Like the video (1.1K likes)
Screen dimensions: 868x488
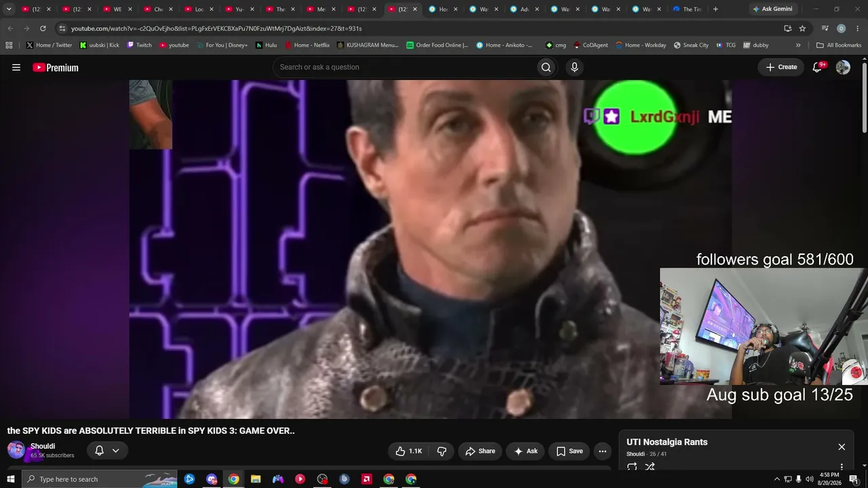(x=408, y=451)
